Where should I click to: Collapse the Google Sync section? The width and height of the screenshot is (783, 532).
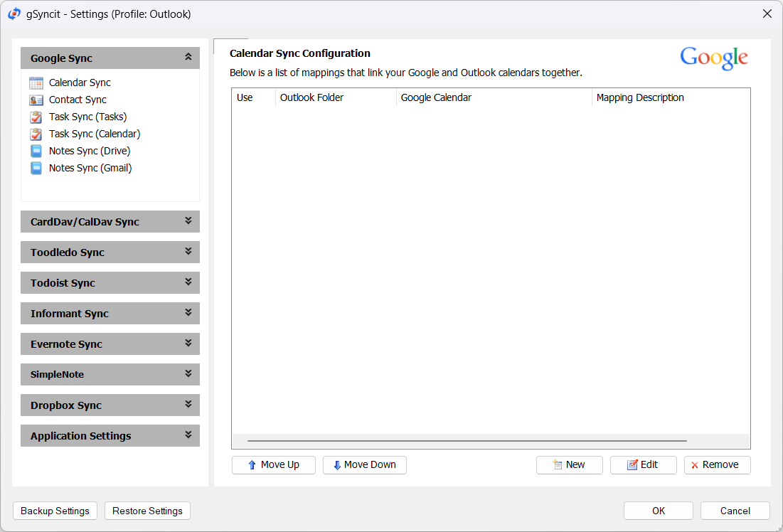point(110,58)
